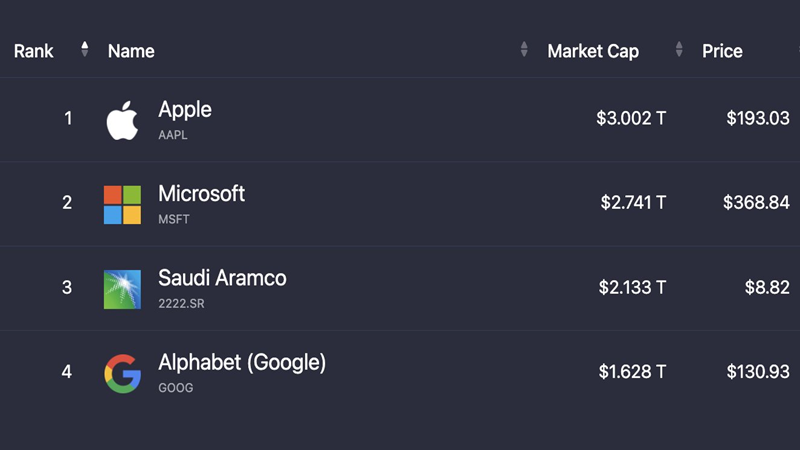Sort by Market Cap arrow icon
Screen dimensions: 800x450
pyautogui.click(x=679, y=49)
